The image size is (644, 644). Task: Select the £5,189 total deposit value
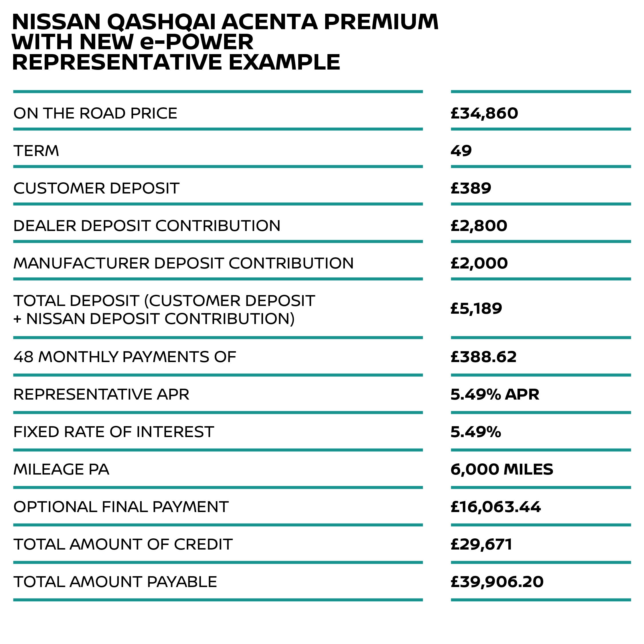coord(476,308)
